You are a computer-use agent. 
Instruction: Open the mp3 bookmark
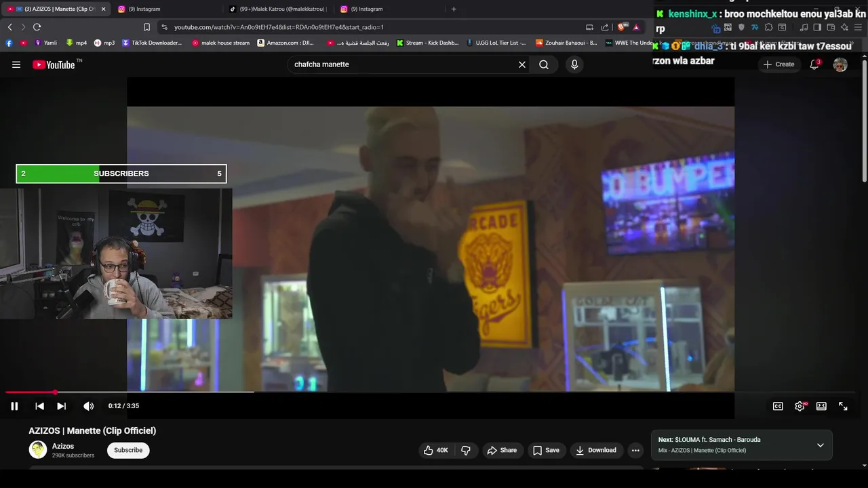104,43
